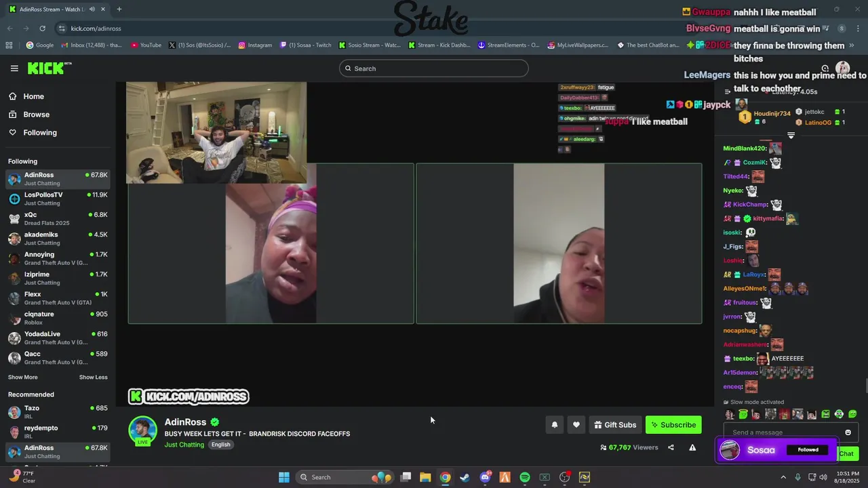Click the Kick user profile avatar
This screenshot has height=488, width=868.
[842, 68]
